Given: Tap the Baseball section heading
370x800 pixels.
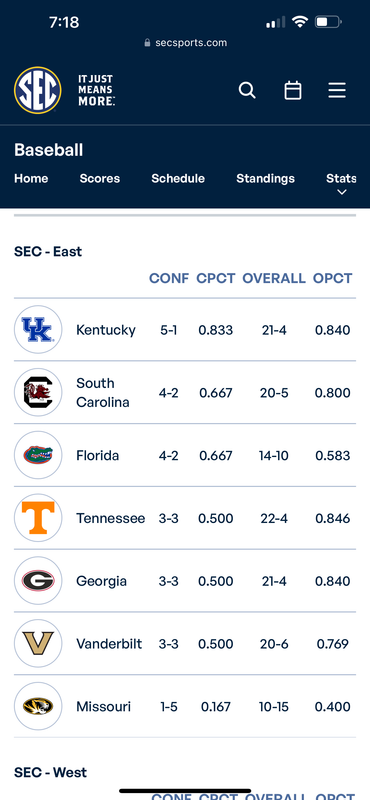Looking at the screenshot, I should (48, 150).
